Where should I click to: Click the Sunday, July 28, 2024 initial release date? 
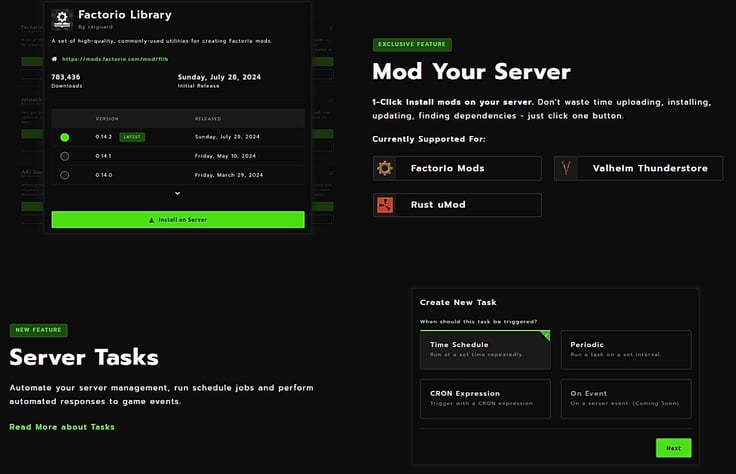click(x=219, y=77)
